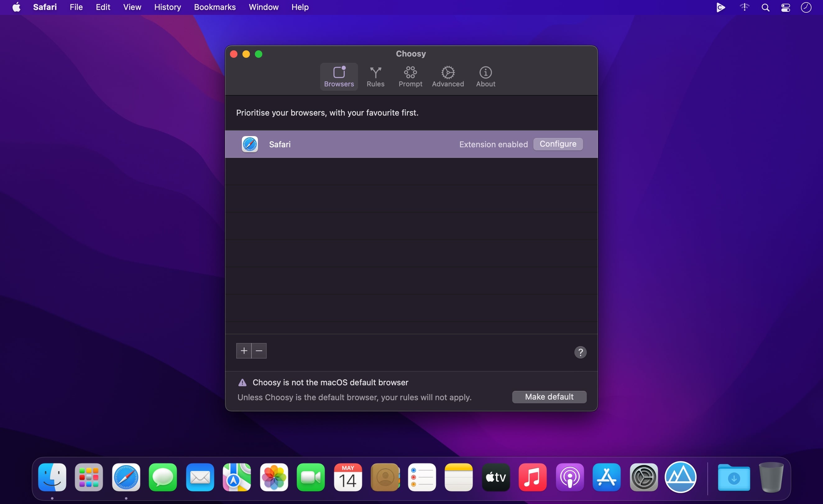This screenshot has height=504, width=823.
Task: Click 'Prioritise your browsers' instruction text
Action: tap(327, 112)
